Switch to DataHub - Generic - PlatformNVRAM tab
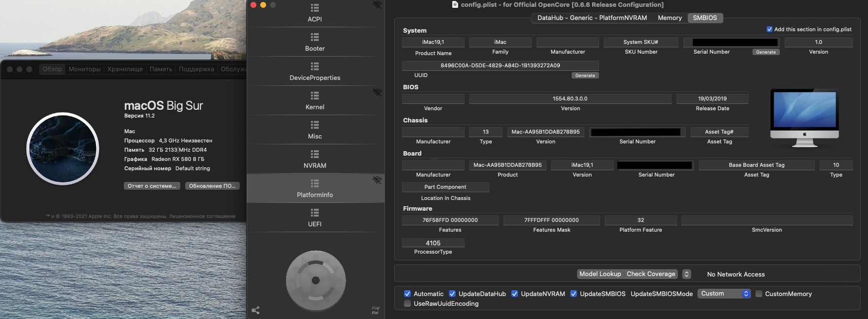This screenshot has height=319, width=868. tap(592, 18)
